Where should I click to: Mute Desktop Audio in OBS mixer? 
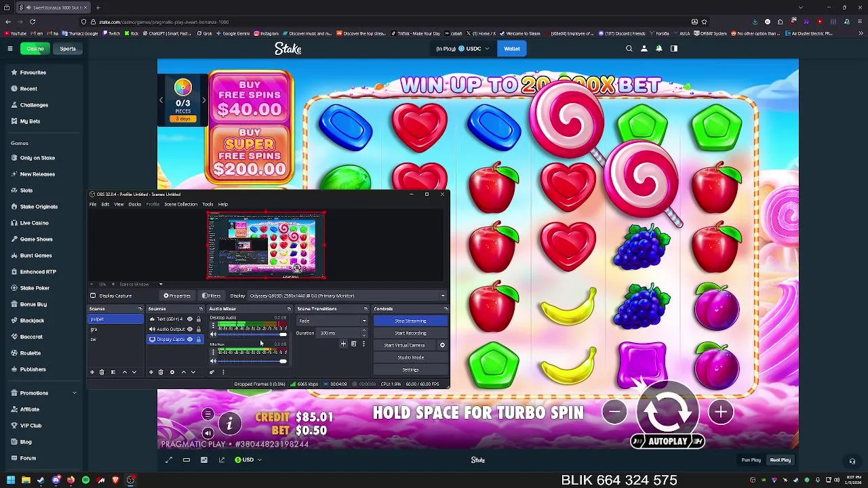213,335
